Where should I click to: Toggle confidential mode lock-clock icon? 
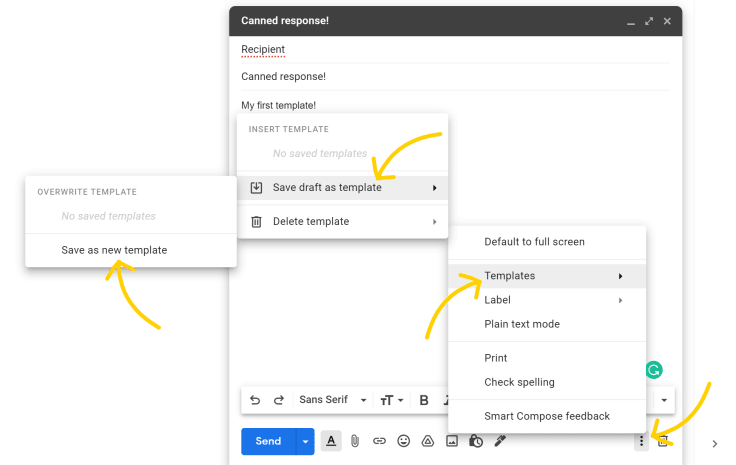pos(476,441)
